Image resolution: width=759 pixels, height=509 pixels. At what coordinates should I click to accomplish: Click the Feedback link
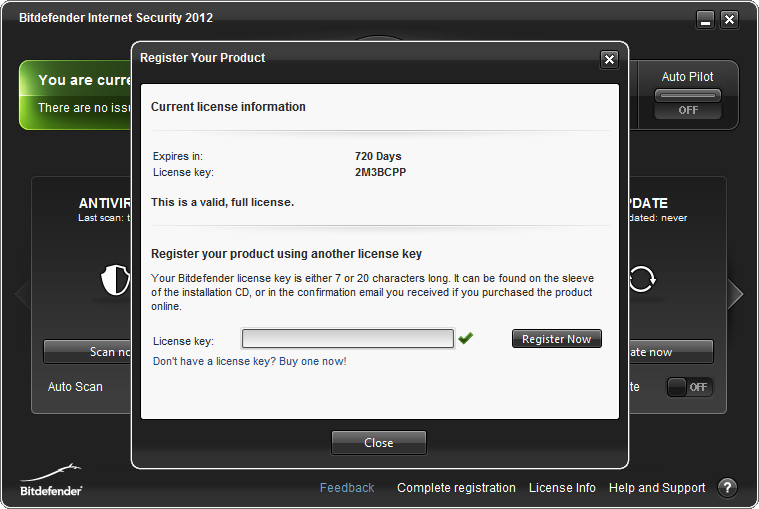[x=347, y=488]
